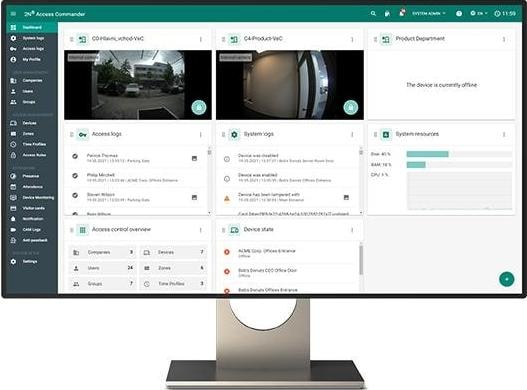The image size is (527, 390).
Task: Open the C4-Product hallway camera feed
Action: click(290, 85)
